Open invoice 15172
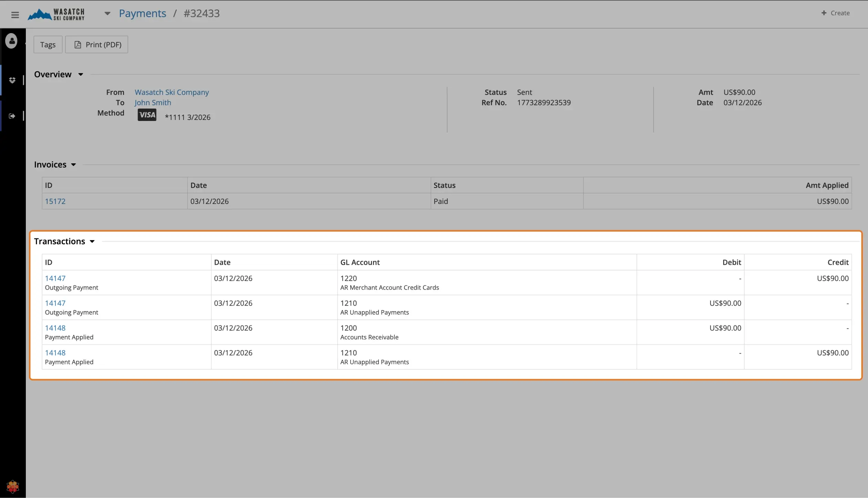The image size is (868, 498). [55, 201]
